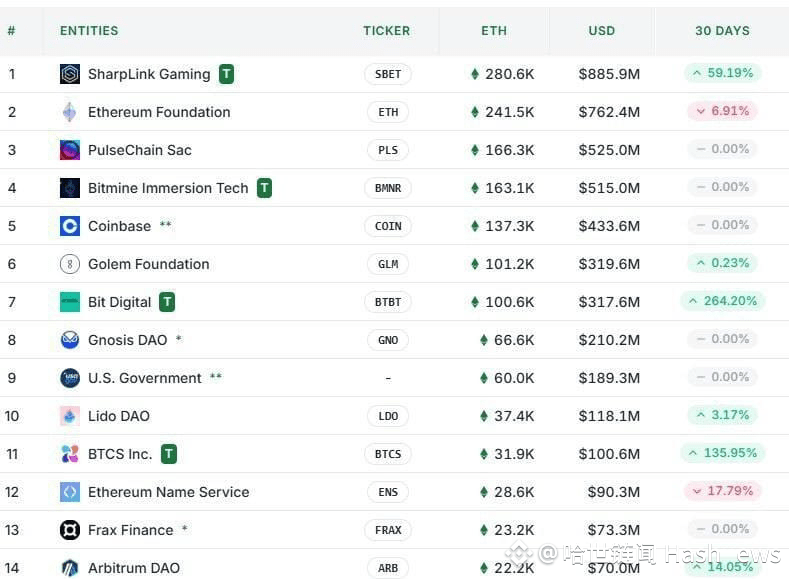This screenshot has width=789, height=579.
Task: Click the green T badge next to SharpLink Gaming
Action: (x=226, y=74)
